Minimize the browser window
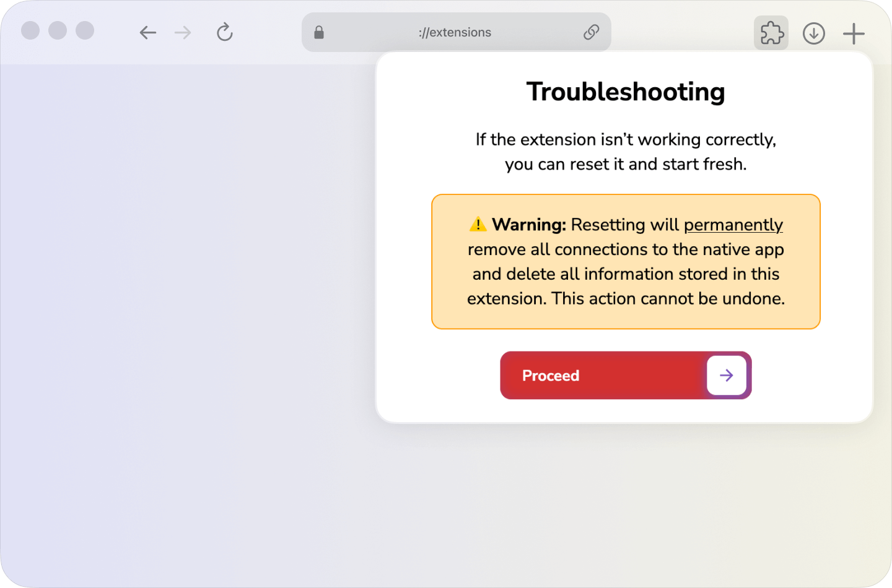The image size is (892, 588). [x=57, y=30]
